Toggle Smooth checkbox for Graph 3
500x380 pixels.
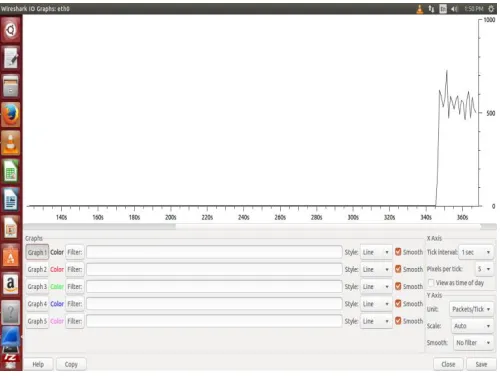pos(398,286)
